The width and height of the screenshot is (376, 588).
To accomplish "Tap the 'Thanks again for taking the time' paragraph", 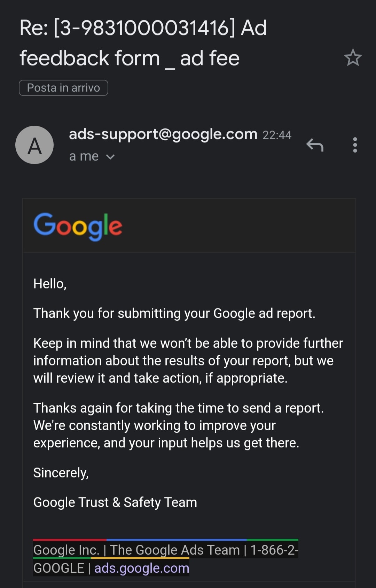I will click(x=178, y=425).
